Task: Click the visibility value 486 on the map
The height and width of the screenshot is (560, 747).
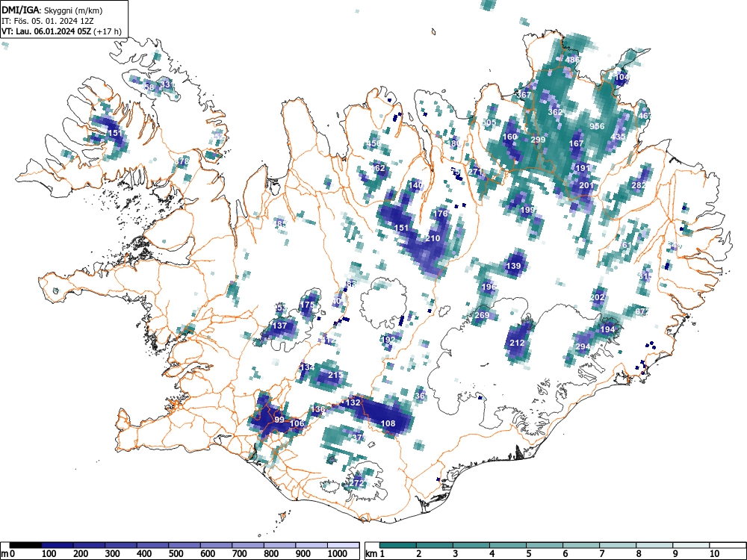Action: click(572, 60)
